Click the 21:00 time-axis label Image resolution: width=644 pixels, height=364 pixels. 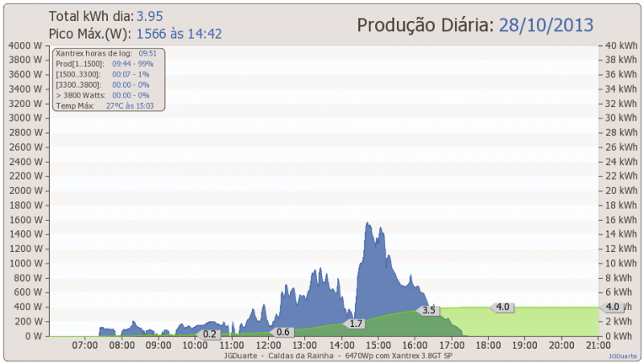tap(598, 345)
